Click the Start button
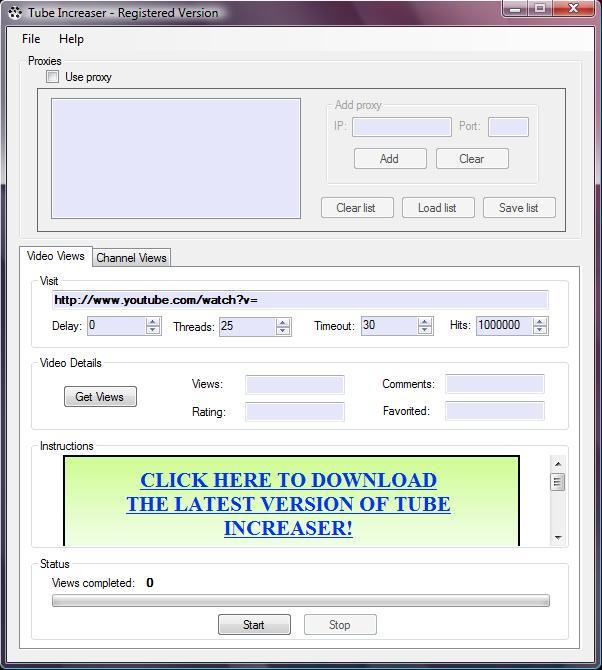 pos(254,625)
